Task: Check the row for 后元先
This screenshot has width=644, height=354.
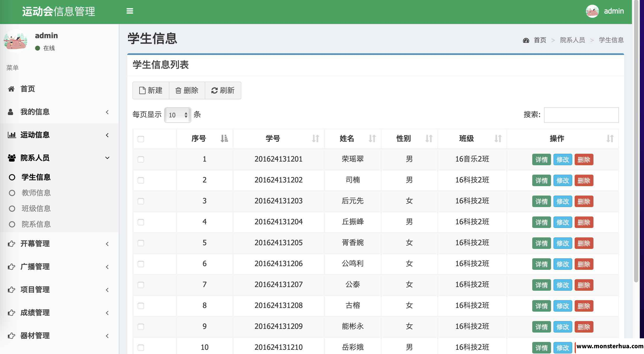Action: coord(141,201)
